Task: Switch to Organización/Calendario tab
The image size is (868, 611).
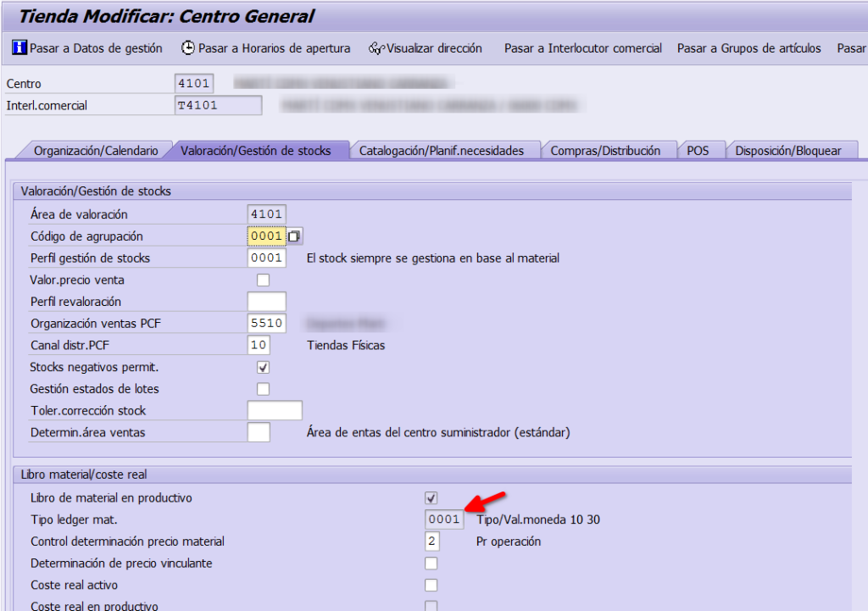Action: point(96,151)
